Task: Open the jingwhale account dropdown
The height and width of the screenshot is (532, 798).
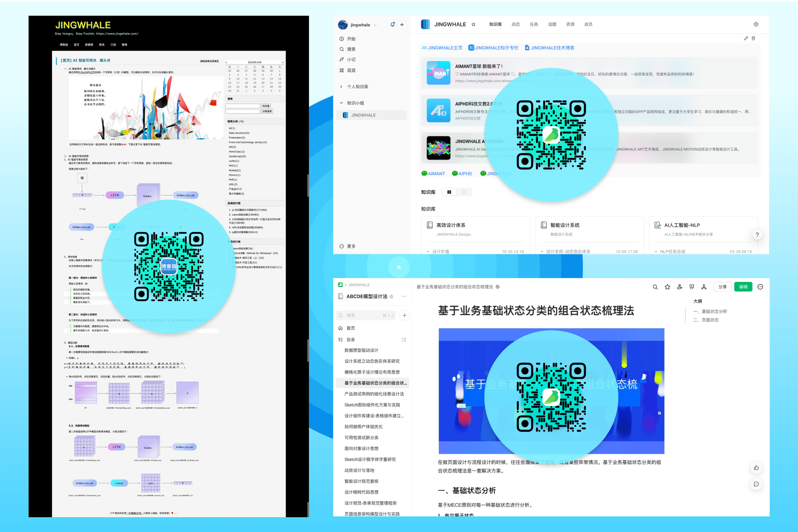Action: (x=375, y=25)
